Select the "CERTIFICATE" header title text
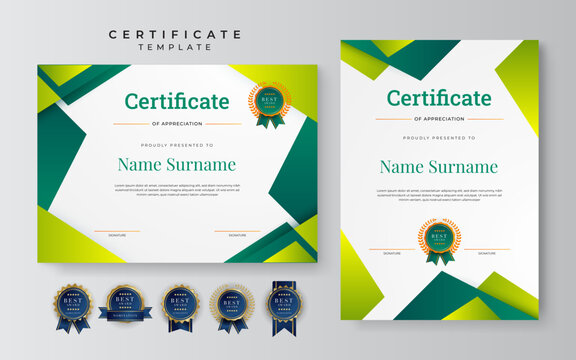576x360 pixels. 174,35
